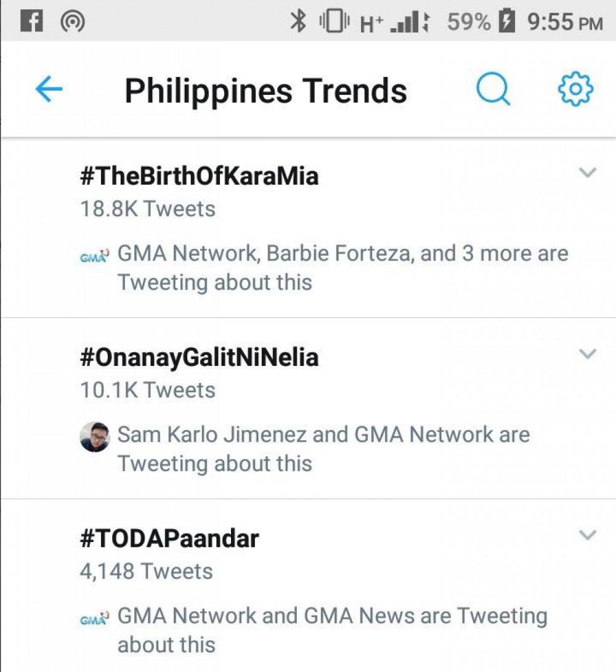Image resolution: width=616 pixels, height=672 pixels.
Task: Open the #TODAPaandar hashtag
Action: tap(169, 539)
